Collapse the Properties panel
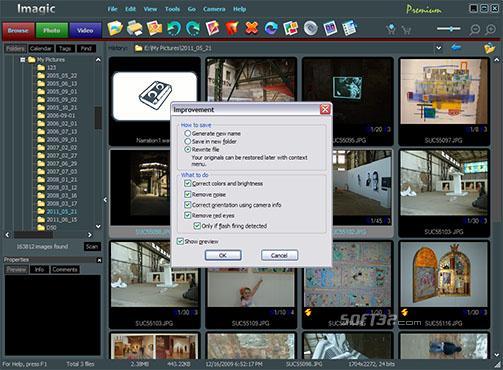This screenshot has height=370, width=503. tap(99, 260)
